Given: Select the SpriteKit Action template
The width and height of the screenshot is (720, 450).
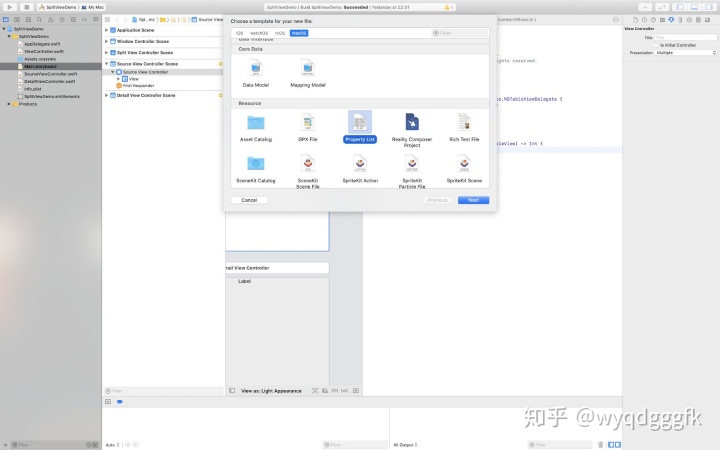Looking at the screenshot, I should tap(360, 169).
